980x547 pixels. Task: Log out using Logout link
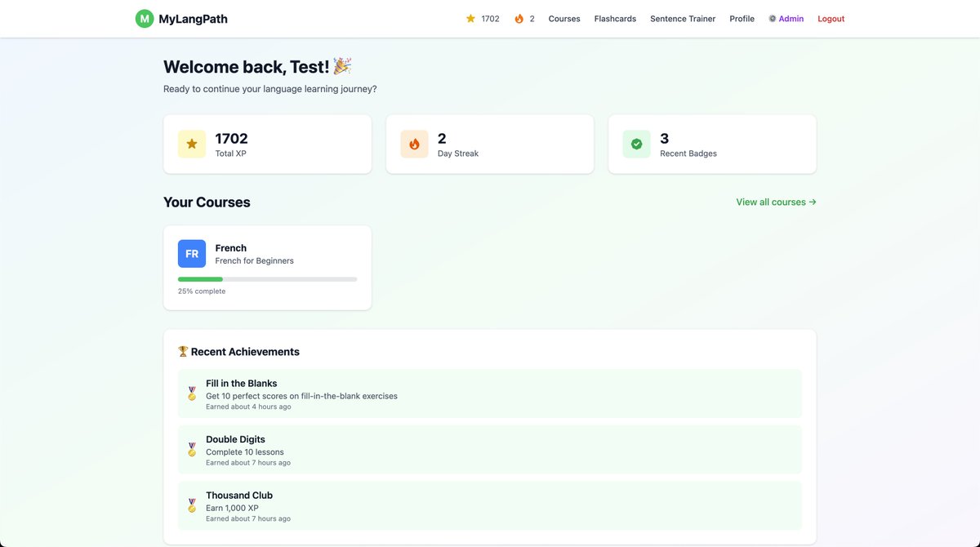[831, 19]
